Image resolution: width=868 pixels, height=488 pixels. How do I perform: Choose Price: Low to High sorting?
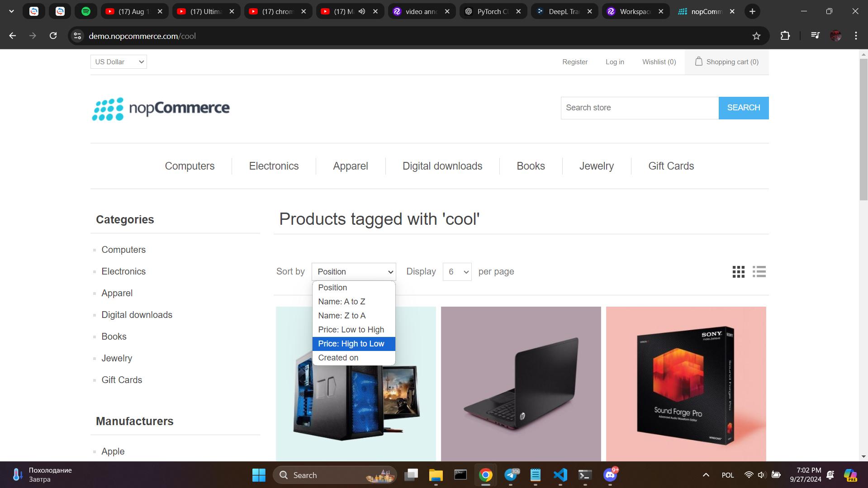pos(354,330)
